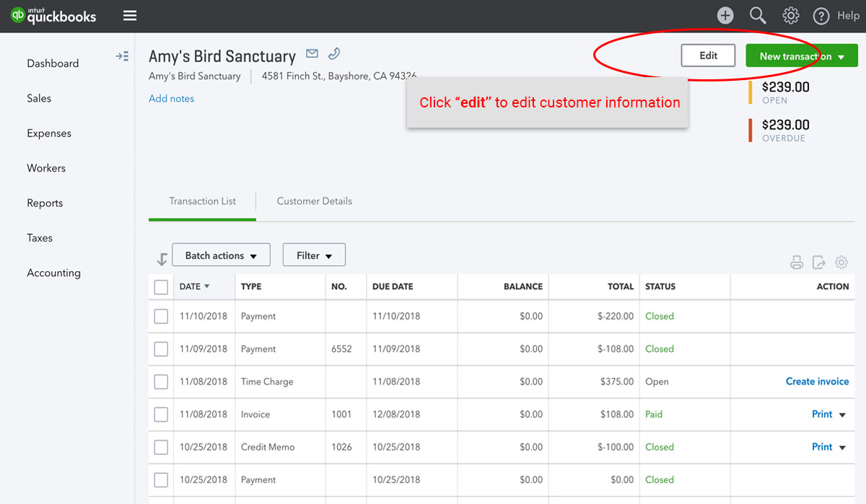This screenshot has width=866, height=504.
Task: Click the TOTAL column header
Action: [x=620, y=287]
